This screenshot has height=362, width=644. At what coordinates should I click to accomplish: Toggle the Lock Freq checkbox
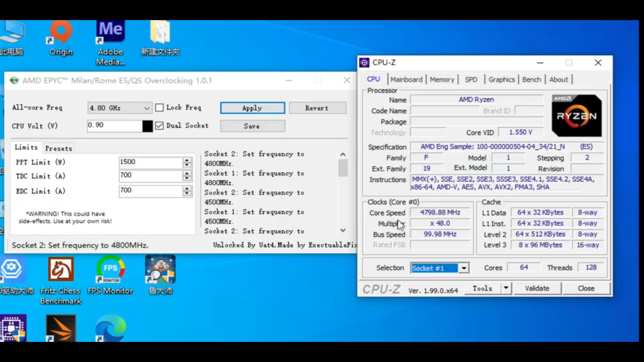pyautogui.click(x=159, y=108)
